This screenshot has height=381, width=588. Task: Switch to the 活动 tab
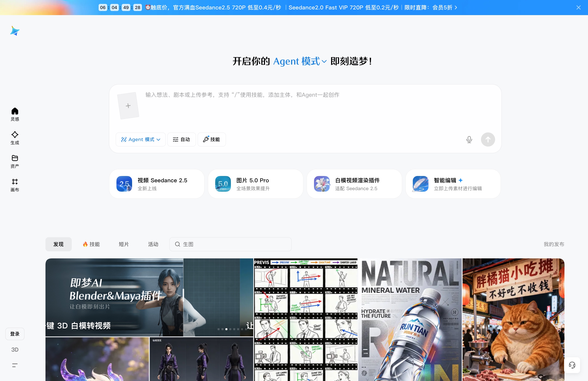(x=153, y=244)
